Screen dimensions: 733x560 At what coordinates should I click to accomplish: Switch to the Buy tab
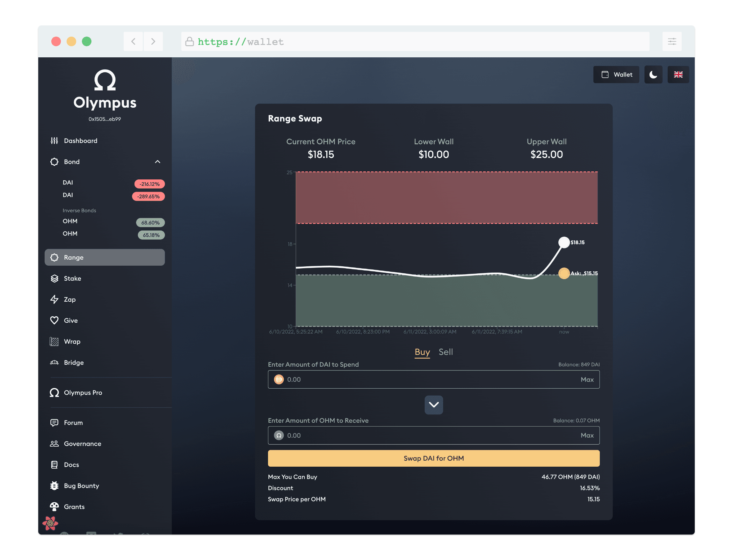[422, 352]
